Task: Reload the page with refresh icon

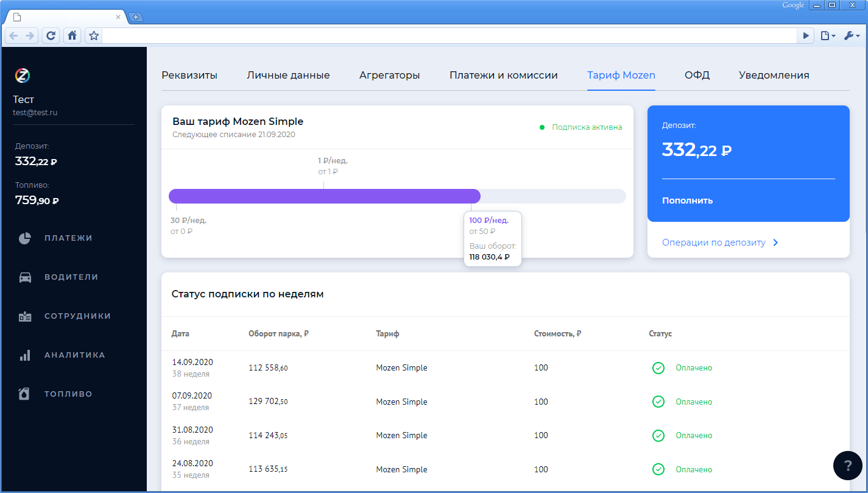Action: click(51, 36)
